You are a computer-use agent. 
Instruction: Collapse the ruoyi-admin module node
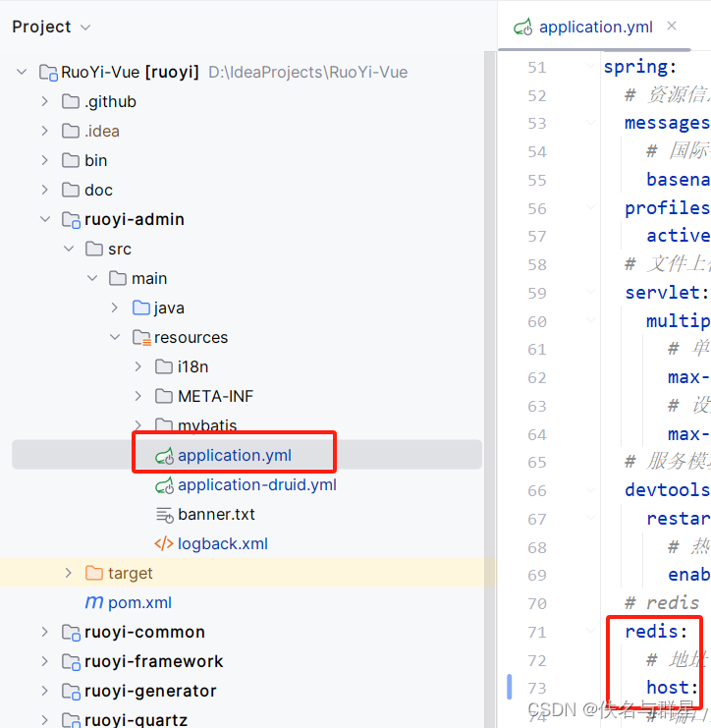(45, 219)
